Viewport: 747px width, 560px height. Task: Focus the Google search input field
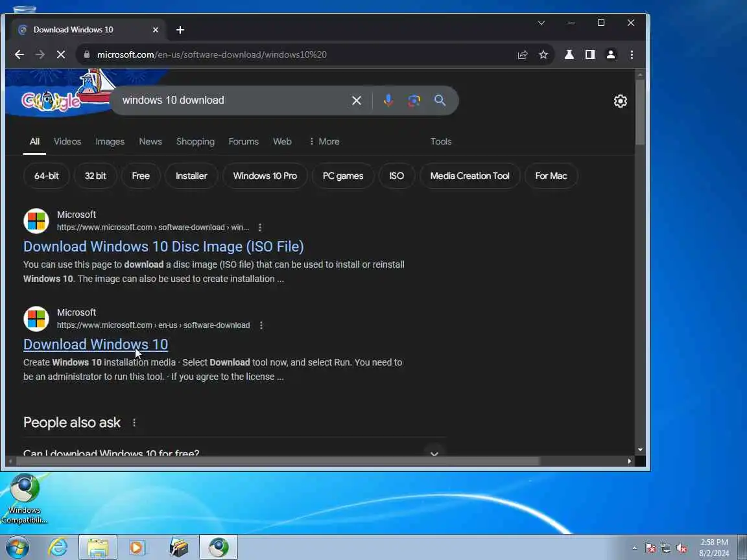click(x=233, y=100)
